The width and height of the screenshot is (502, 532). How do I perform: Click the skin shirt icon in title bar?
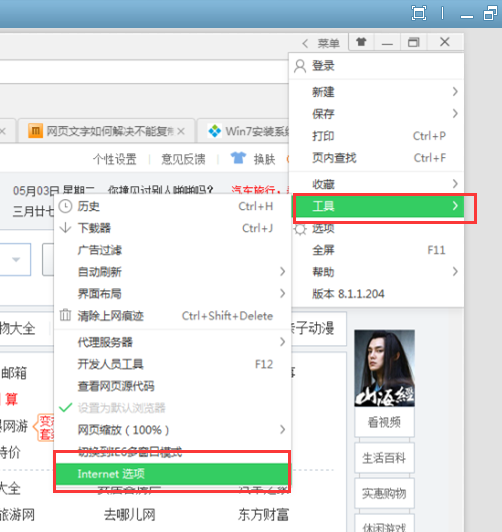point(361,42)
